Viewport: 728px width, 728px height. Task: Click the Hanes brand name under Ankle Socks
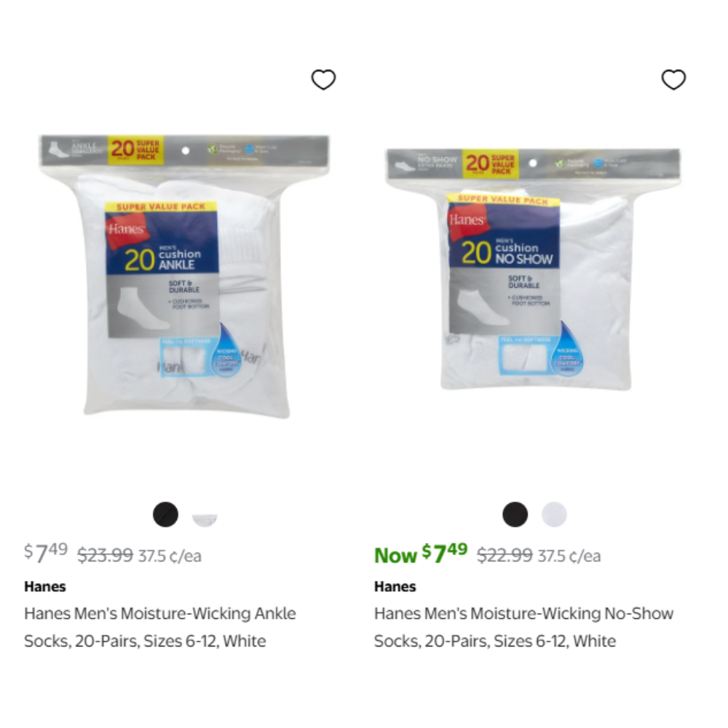[45, 586]
